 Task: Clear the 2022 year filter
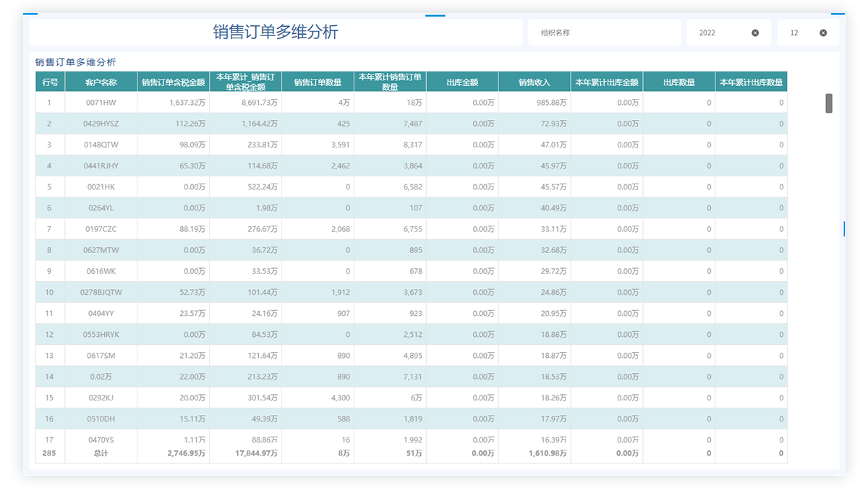[755, 33]
